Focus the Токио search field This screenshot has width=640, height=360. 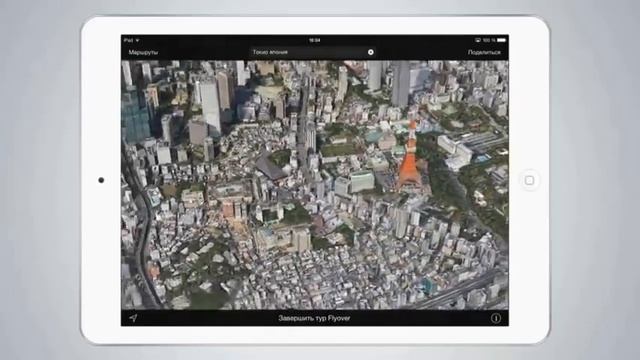coord(313,52)
